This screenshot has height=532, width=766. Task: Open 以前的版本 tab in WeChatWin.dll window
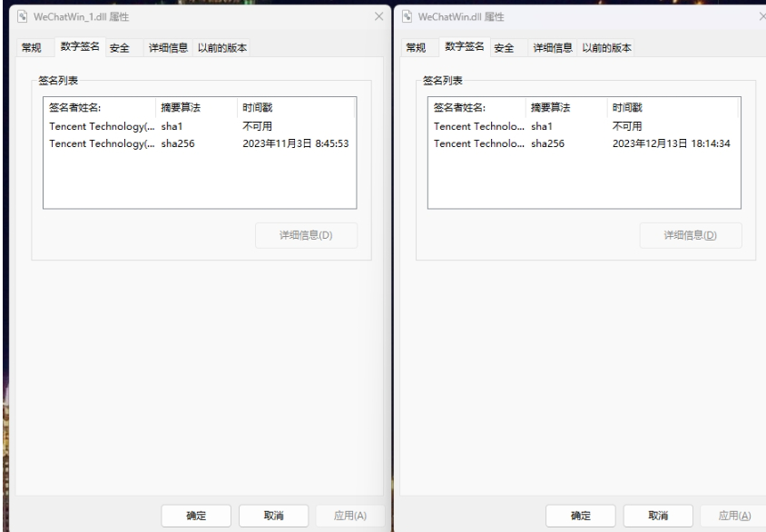[606, 47]
